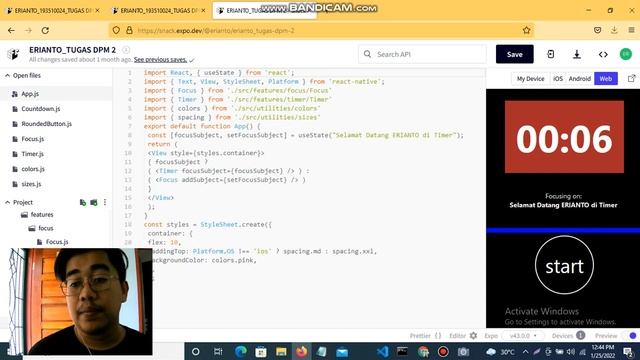Reload the browser page
The width and height of the screenshot is (640, 360).
(x=45, y=30)
